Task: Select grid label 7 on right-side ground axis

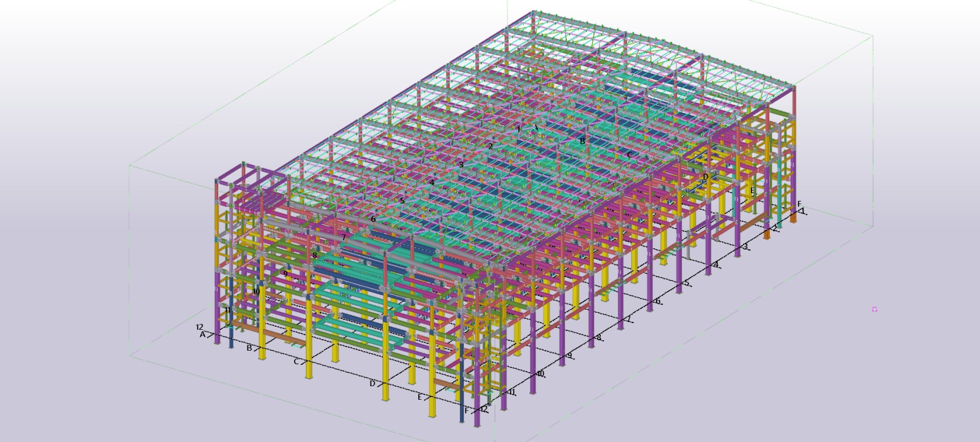Action: [x=628, y=320]
